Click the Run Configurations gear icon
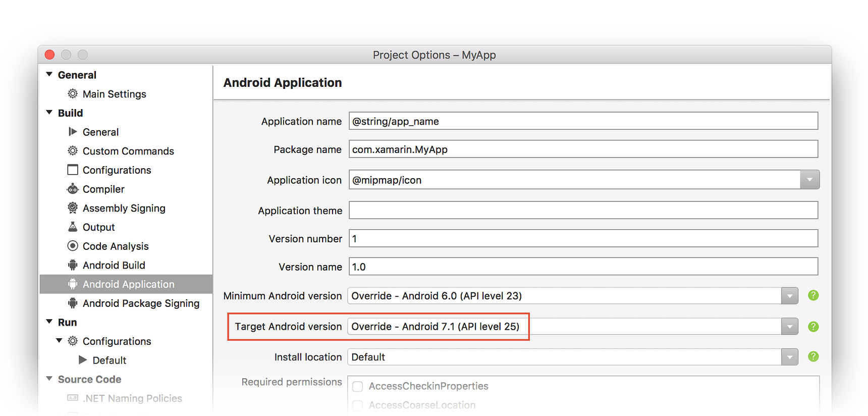 point(73,341)
